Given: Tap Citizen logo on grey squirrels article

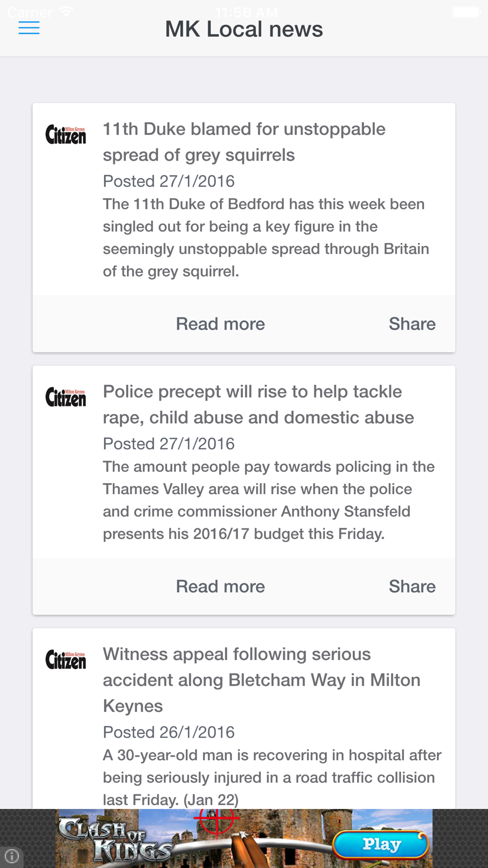Looking at the screenshot, I should [x=66, y=135].
